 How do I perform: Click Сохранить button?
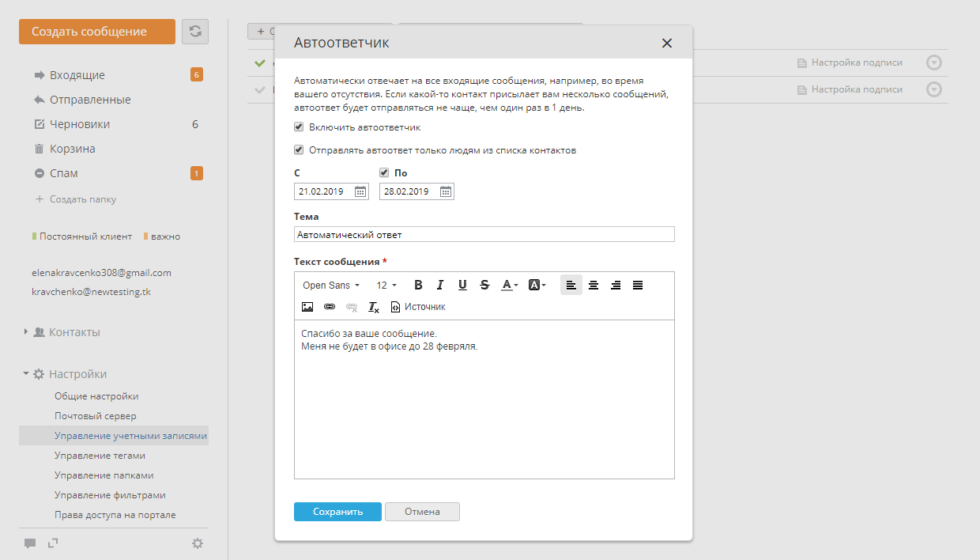pos(337,512)
